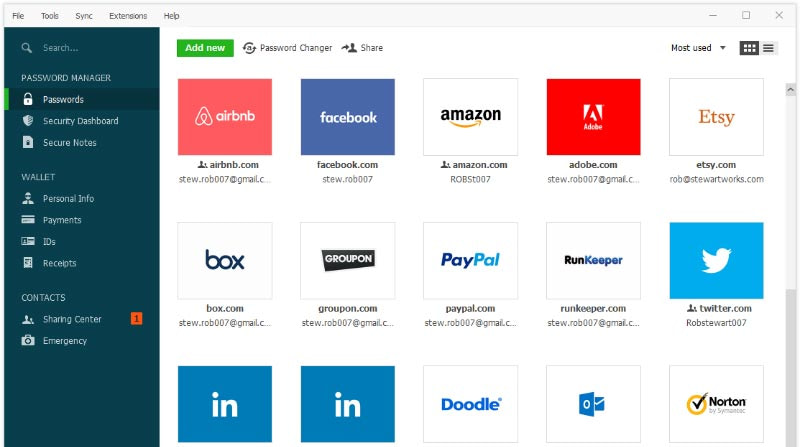Image resolution: width=800 pixels, height=447 pixels.
Task: Select the Adobe credential tile
Action: tap(593, 117)
